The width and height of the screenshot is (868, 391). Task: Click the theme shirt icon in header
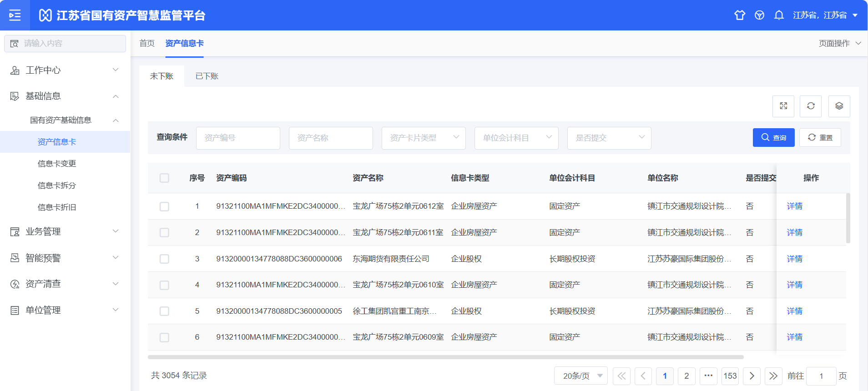tap(740, 15)
